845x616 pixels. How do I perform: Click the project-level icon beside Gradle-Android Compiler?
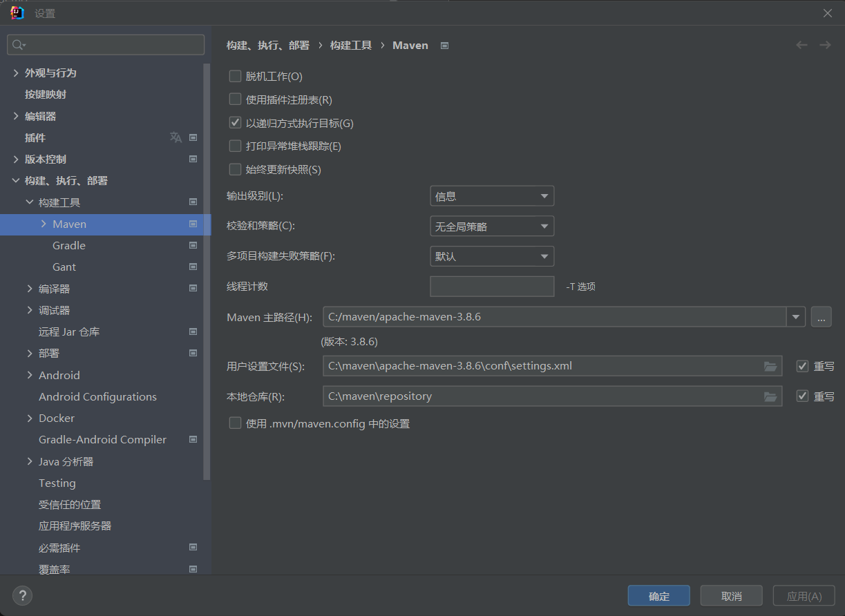193,439
